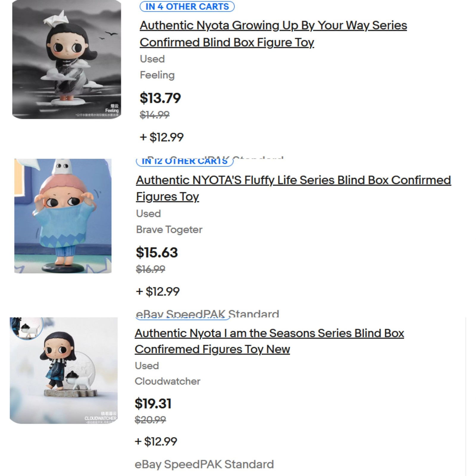Click the Cloudwatcher figure thumbnail with white cat
Image resolution: width=476 pixels, height=476 pixels.
(64, 370)
